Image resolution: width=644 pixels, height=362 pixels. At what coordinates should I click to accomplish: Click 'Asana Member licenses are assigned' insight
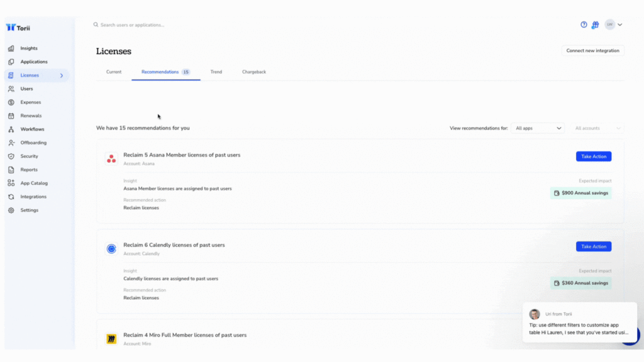coord(177,189)
